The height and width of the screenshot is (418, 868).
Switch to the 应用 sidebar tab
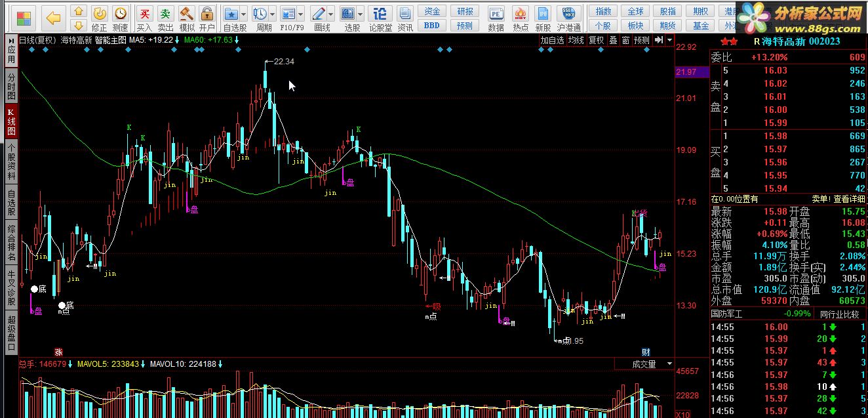11,51
